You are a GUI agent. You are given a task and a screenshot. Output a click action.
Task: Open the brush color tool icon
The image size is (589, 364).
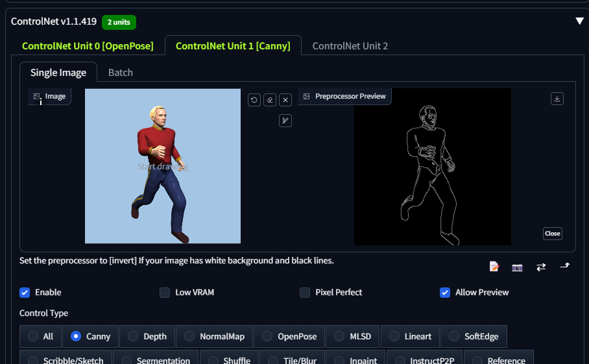(285, 121)
